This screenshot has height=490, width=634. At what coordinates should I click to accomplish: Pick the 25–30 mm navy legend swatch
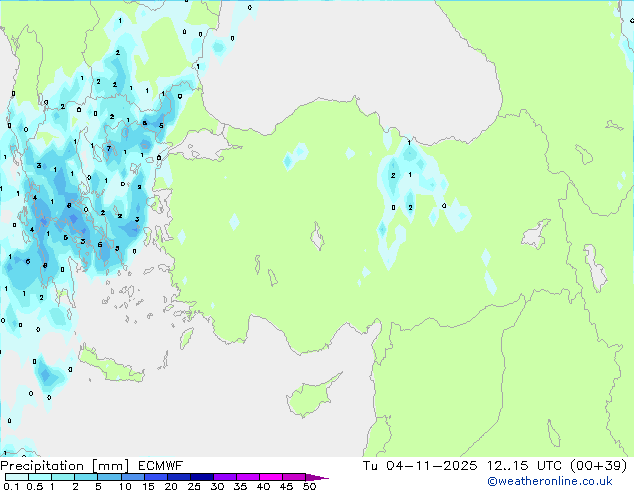tap(202, 477)
